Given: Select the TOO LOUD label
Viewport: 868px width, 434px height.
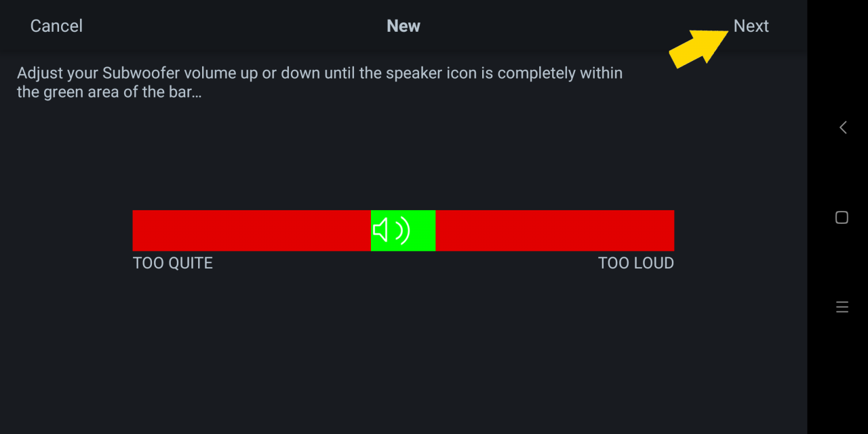Looking at the screenshot, I should [x=636, y=263].
